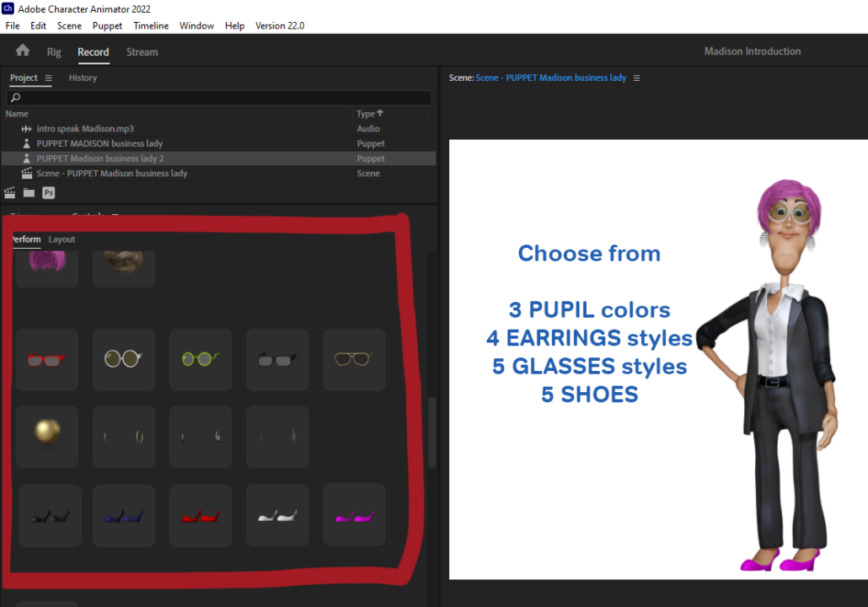
Task: Open the Scene - PUPPET Madison business lady link
Action: click(551, 78)
